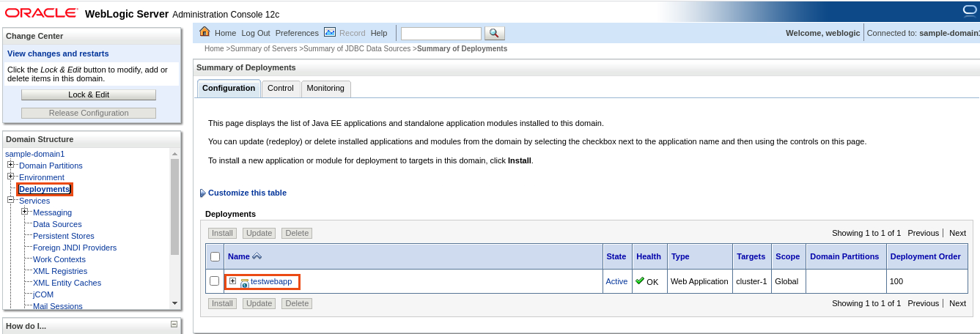
Task: Open Work Contexts tree item
Action: pos(59,259)
